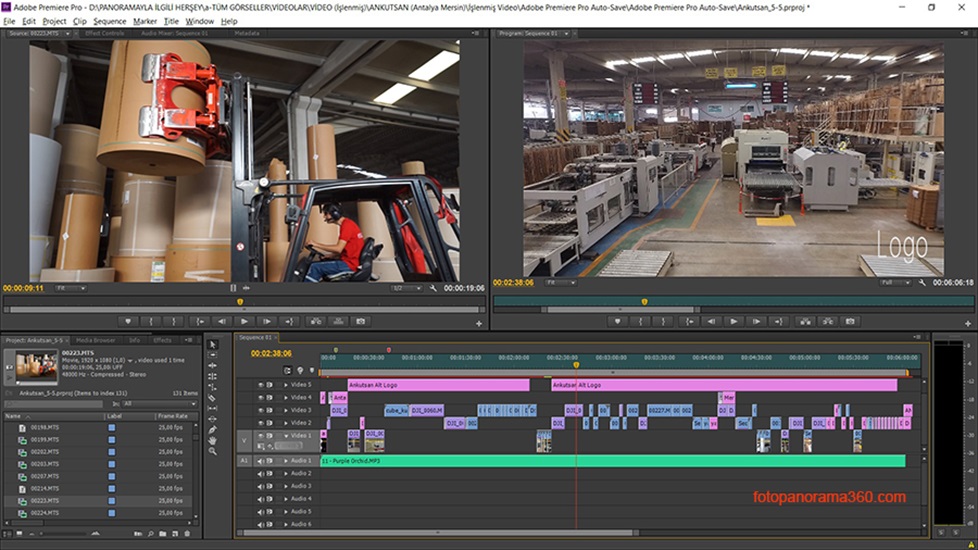Step back one frame in Program monitor
Screen dimensions: 978x550
click(711, 322)
